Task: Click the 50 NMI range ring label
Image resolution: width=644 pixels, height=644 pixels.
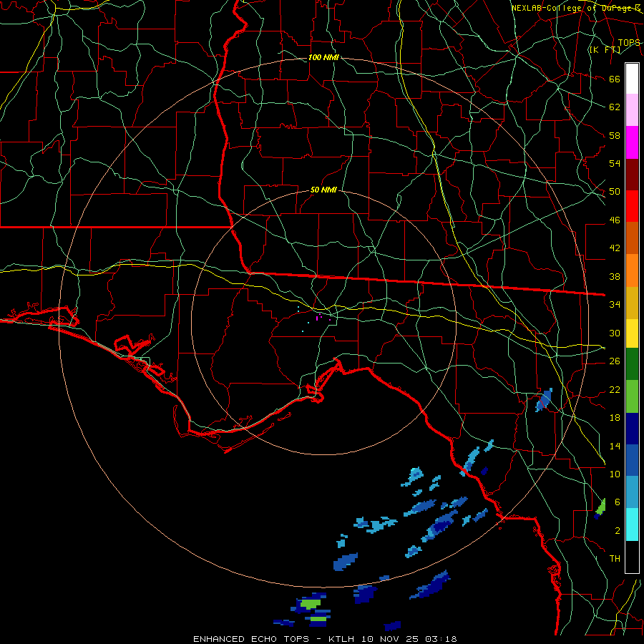Action: [x=323, y=190]
